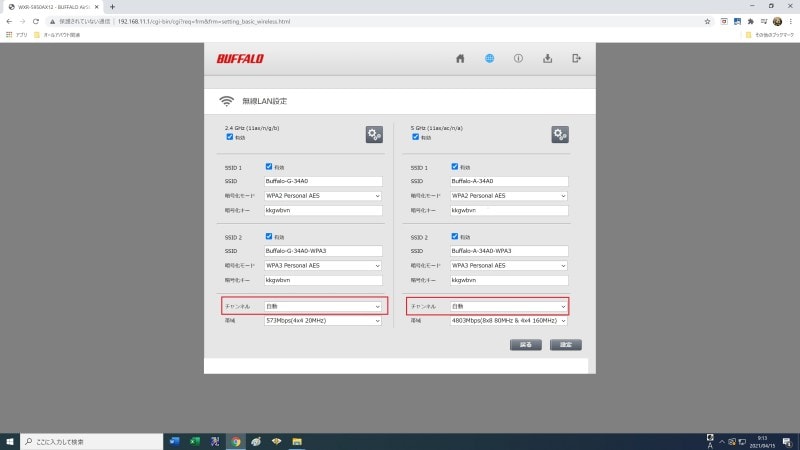800x450 pixels.
Task: Toggle the 2.4 GHz band enable checkbox
Action: pos(229,137)
